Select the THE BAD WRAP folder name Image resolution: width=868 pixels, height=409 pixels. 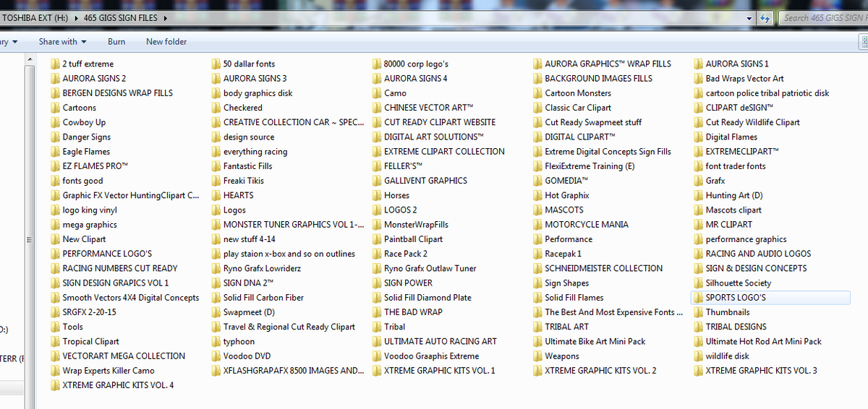point(414,312)
